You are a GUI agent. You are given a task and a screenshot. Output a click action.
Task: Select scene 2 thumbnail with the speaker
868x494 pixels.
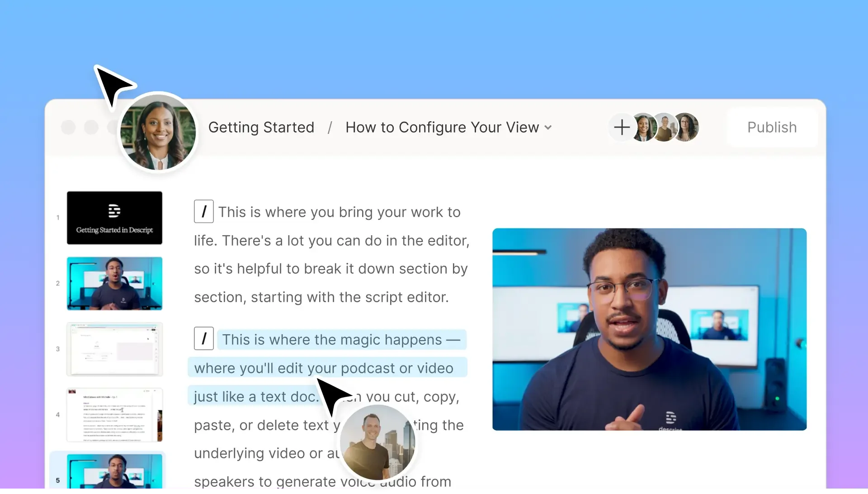114,283
